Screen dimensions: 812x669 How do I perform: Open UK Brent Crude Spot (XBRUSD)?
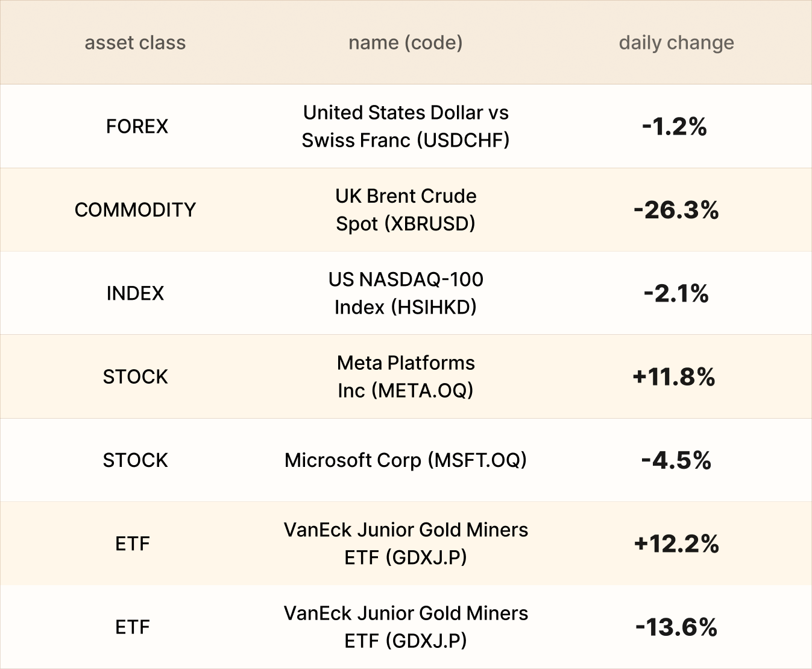tap(405, 209)
